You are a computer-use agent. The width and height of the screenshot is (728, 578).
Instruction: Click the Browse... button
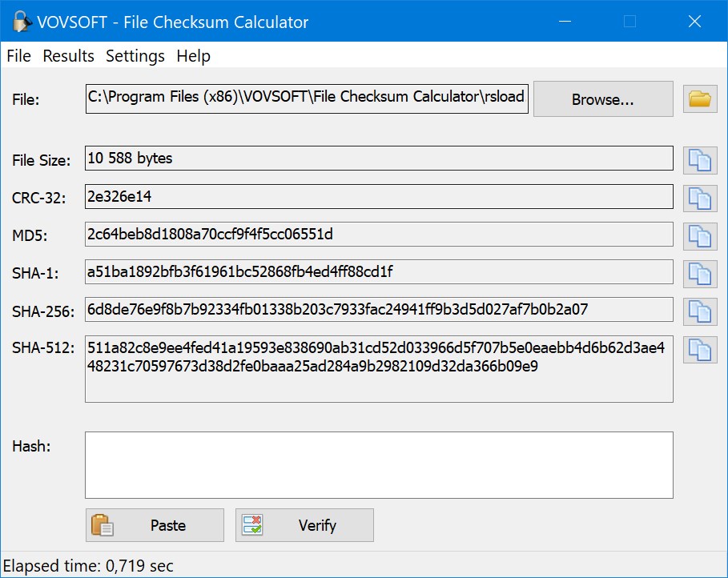click(x=603, y=99)
